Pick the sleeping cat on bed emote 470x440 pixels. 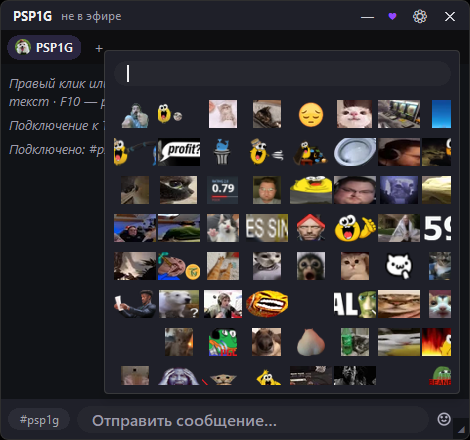tap(267, 114)
